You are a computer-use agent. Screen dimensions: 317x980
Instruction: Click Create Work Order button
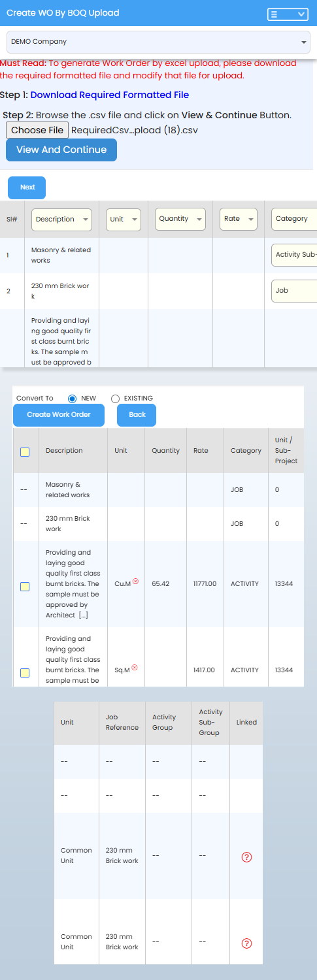[59, 415]
